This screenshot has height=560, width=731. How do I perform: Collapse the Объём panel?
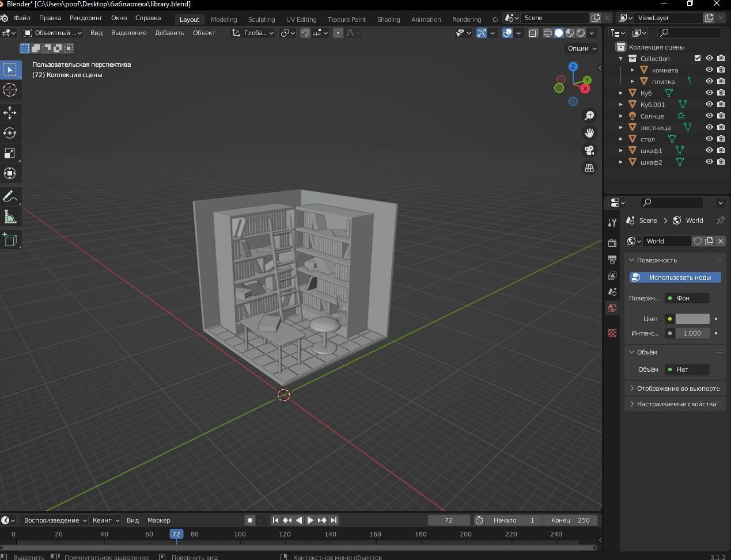[x=632, y=352]
